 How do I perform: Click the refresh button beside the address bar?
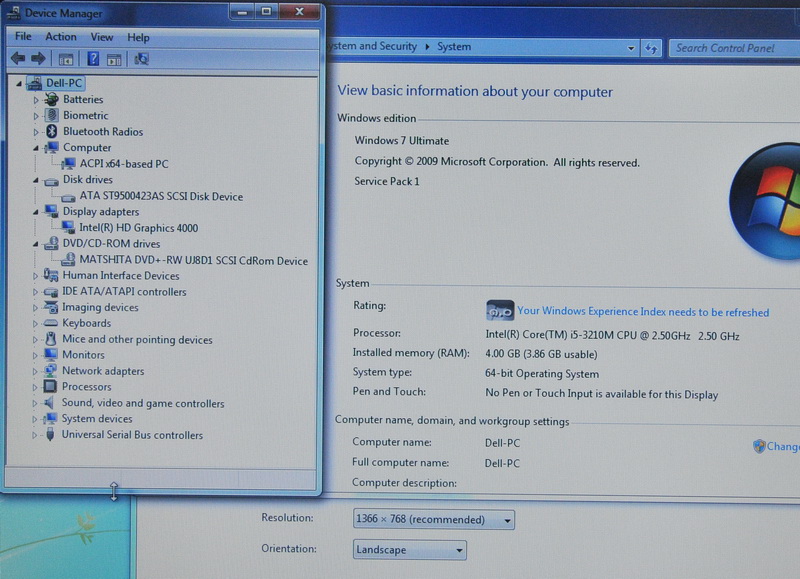click(651, 48)
